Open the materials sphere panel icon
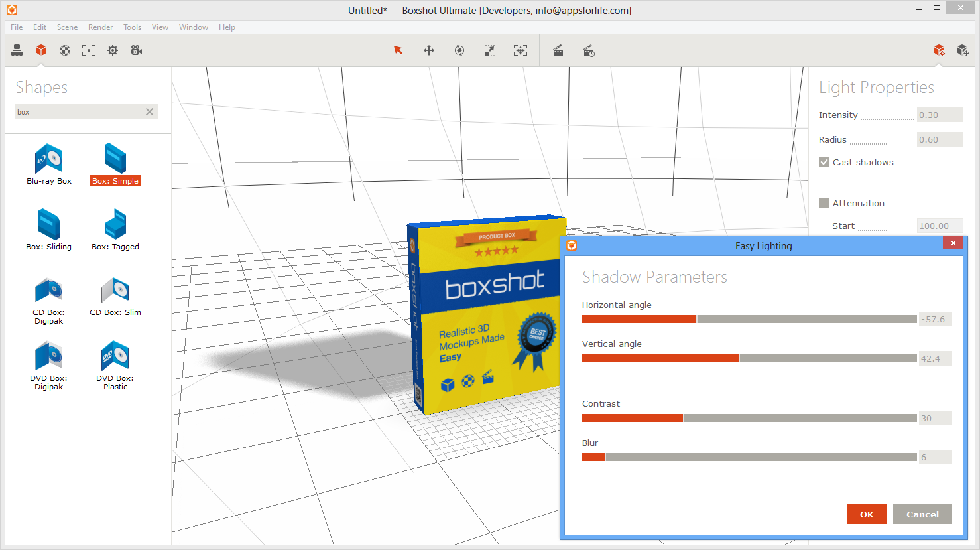The image size is (980, 550). 65,50
